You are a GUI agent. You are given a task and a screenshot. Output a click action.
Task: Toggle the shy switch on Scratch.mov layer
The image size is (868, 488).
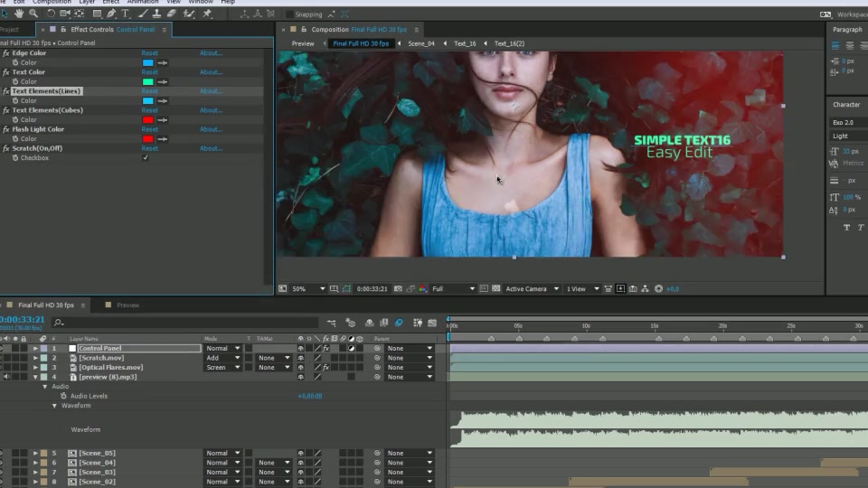coord(300,358)
